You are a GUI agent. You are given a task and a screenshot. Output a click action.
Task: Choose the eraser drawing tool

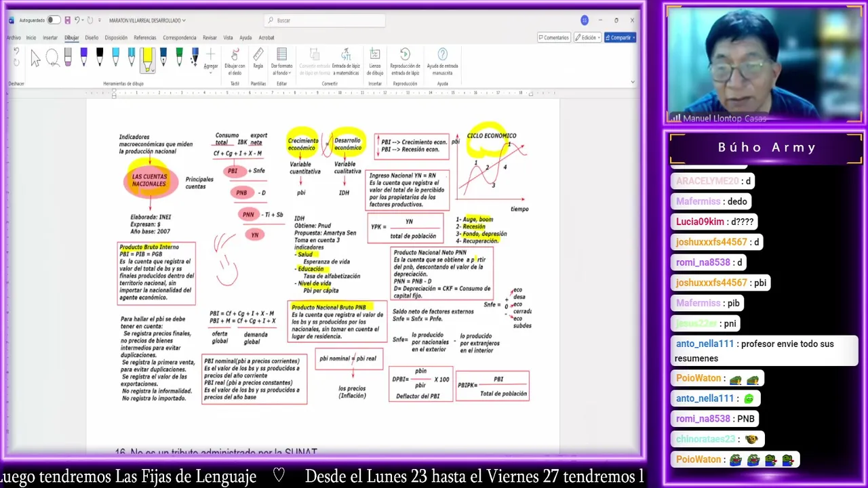[68, 58]
